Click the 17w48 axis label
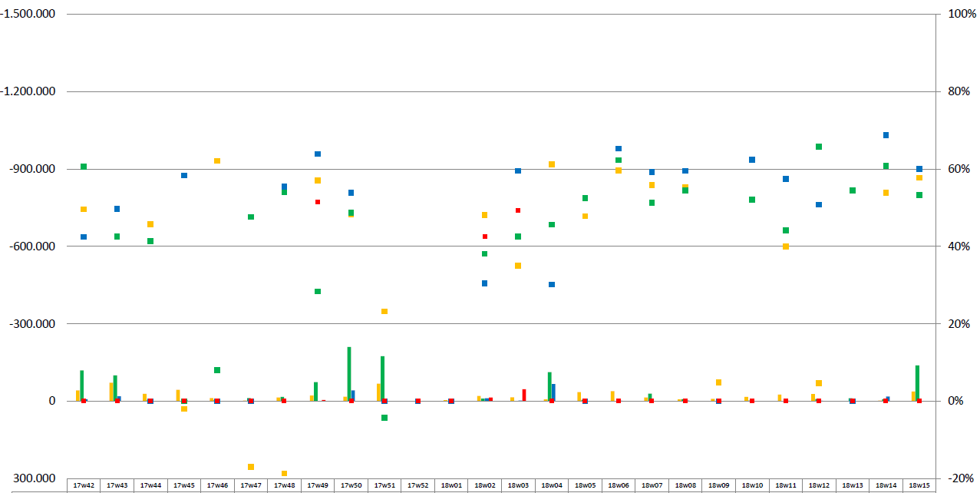The image size is (980, 493). pyautogui.click(x=284, y=485)
